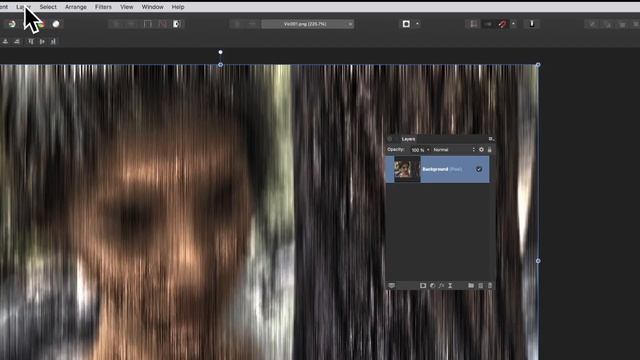Click the quick mask square icon

tap(406, 24)
